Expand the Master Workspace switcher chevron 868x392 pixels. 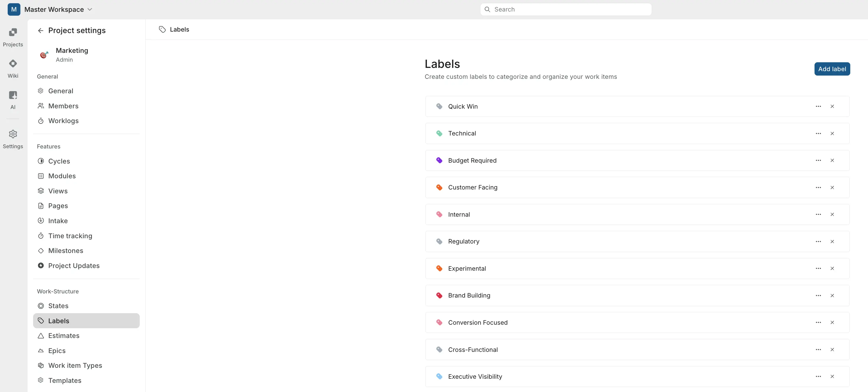(90, 9)
